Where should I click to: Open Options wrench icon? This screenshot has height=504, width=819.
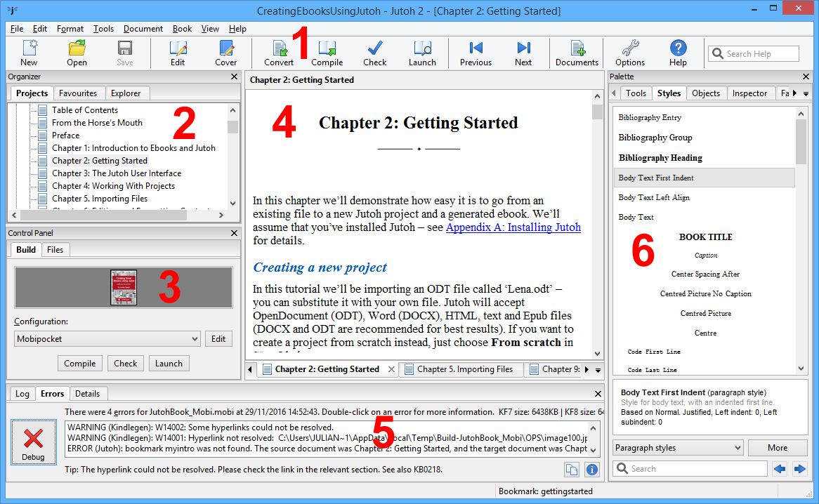630,53
